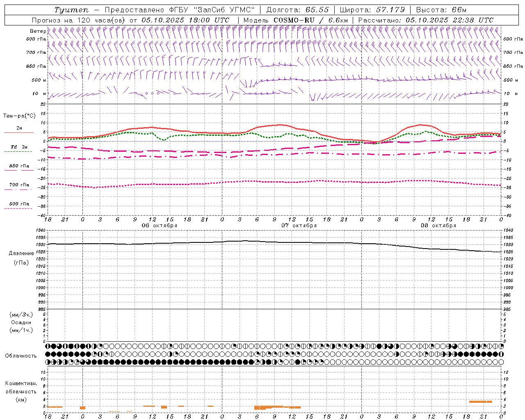525x420 pixels.
Task: Click the Td 2м dew point legend entry
Action: [x=19, y=147]
